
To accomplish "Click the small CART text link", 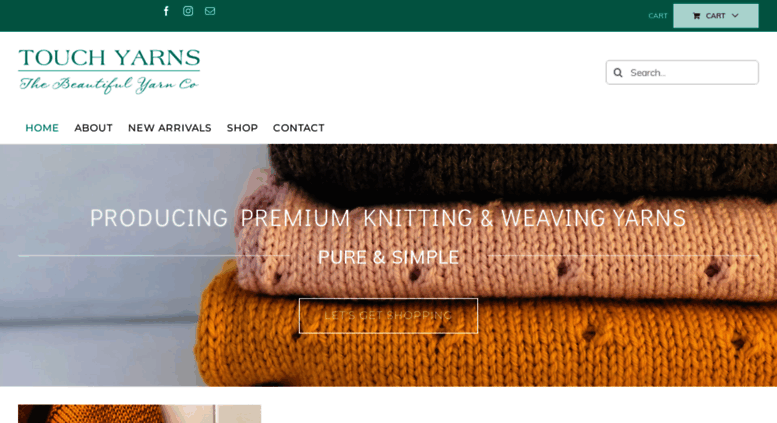I will 658,16.
